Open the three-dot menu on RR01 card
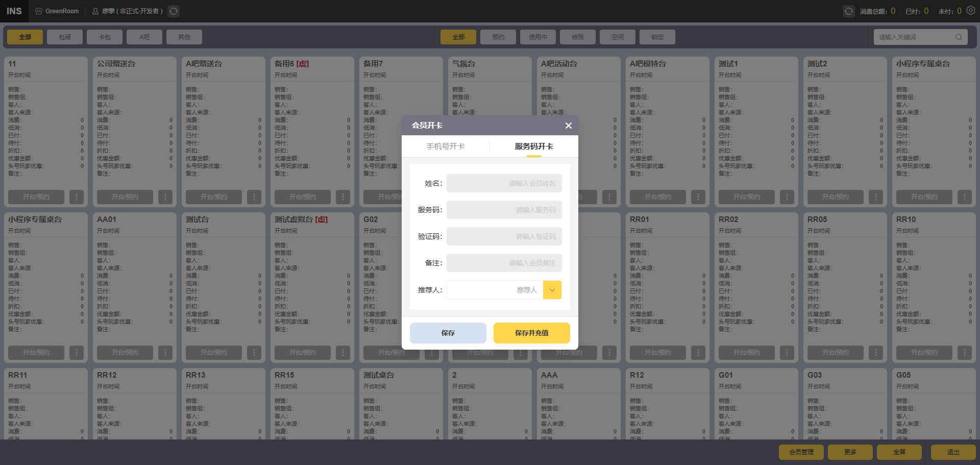The width and height of the screenshot is (980, 465). (x=698, y=353)
